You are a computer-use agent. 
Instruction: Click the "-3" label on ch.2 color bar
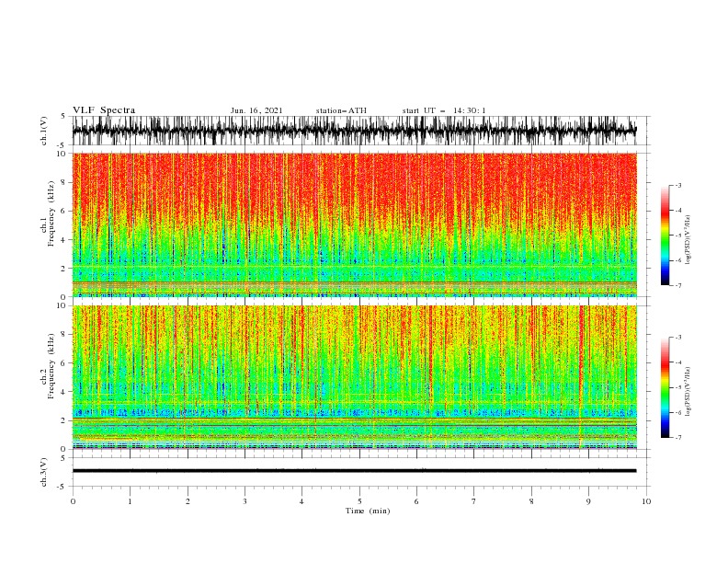678,338
